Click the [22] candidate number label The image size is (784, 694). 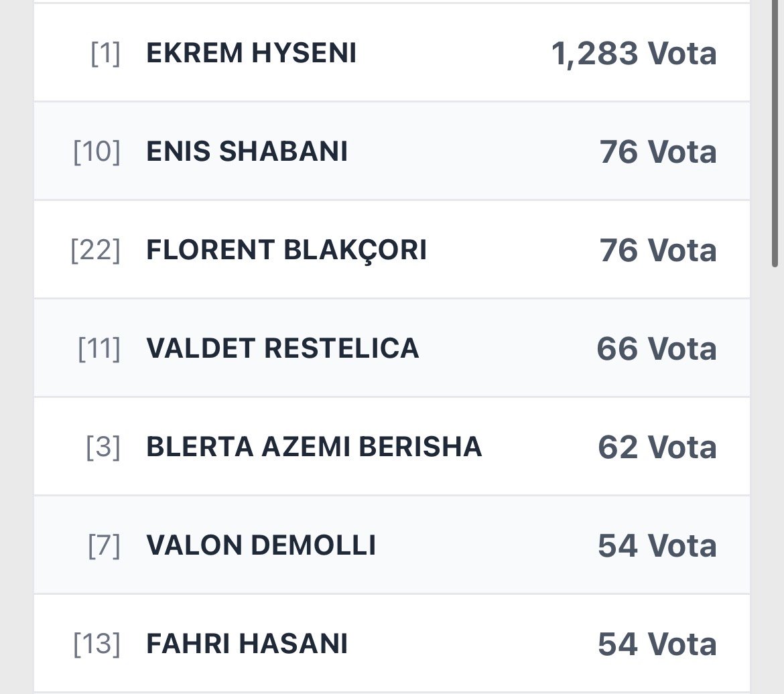pyautogui.click(x=95, y=251)
